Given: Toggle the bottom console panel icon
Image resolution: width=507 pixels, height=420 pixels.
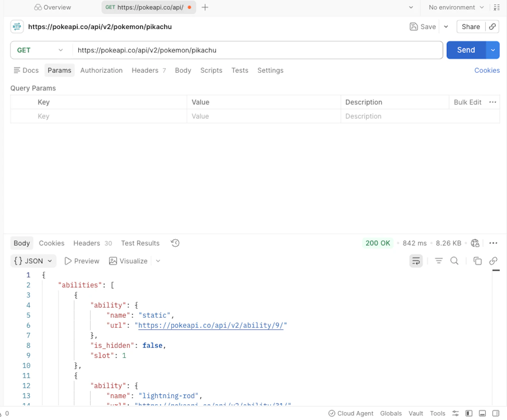Looking at the screenshot, I should 482,413.
